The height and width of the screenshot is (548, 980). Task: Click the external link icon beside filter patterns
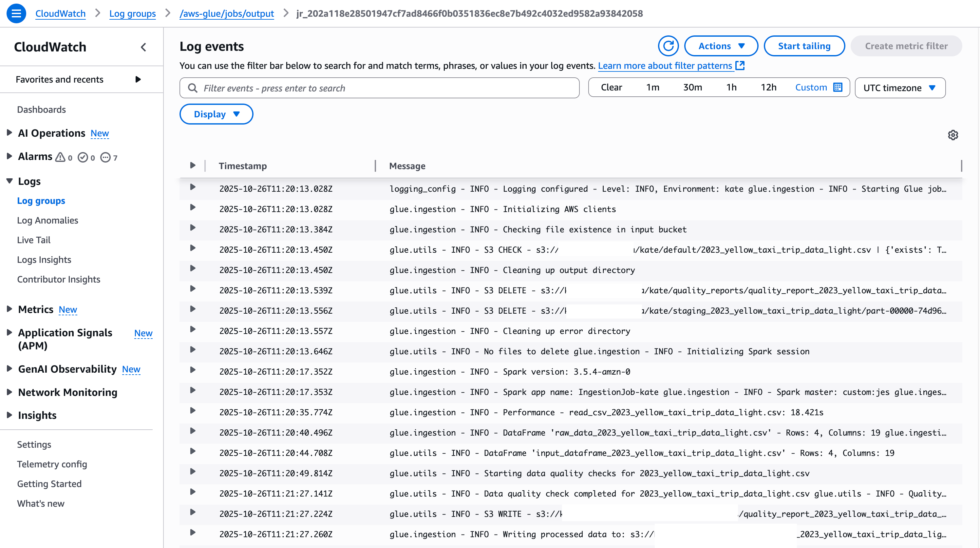pyautogui.click(x=740, y=66)
